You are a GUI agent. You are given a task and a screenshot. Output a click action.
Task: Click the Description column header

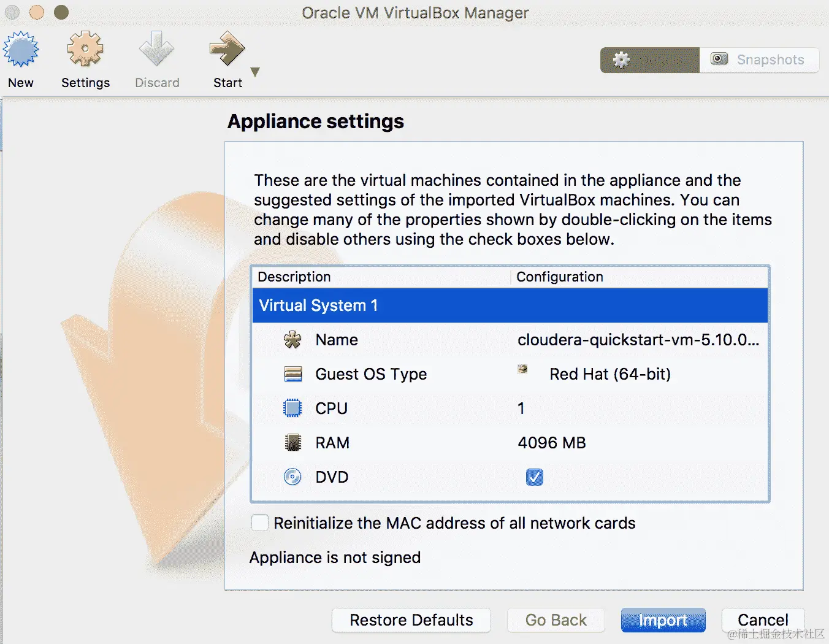381,277
